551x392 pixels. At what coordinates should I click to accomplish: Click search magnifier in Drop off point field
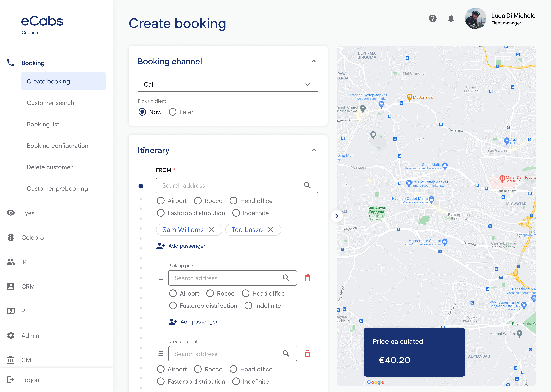(286, 354)
